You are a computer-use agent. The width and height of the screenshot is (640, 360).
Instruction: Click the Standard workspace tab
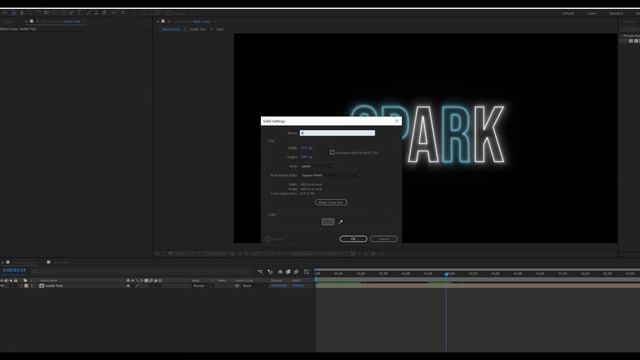(616, 13)
